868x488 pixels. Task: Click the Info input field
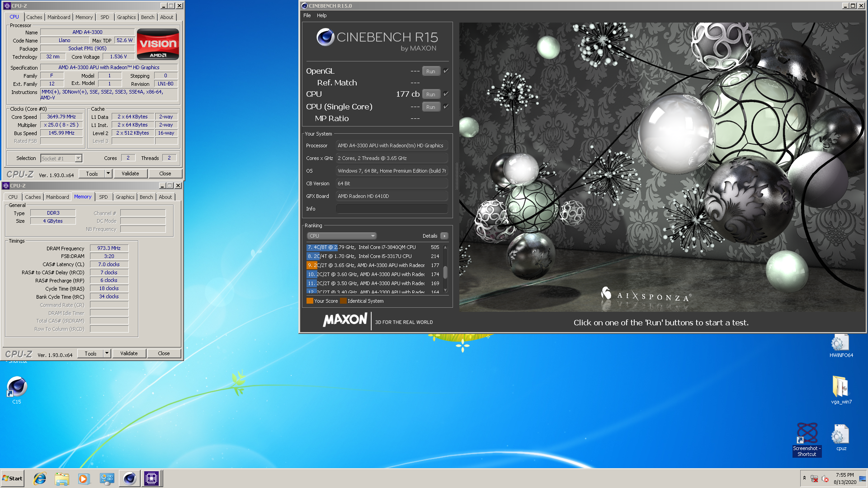coord(392,209)
